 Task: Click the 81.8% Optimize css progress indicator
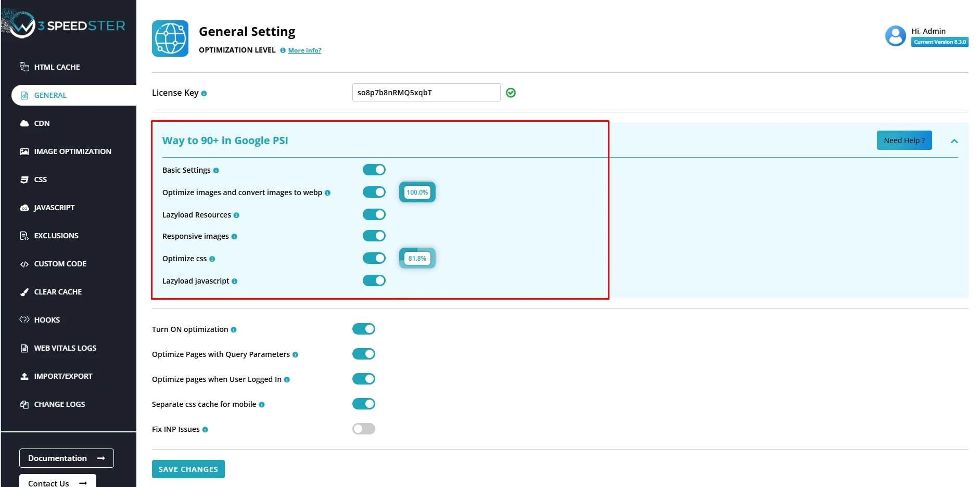417,259
